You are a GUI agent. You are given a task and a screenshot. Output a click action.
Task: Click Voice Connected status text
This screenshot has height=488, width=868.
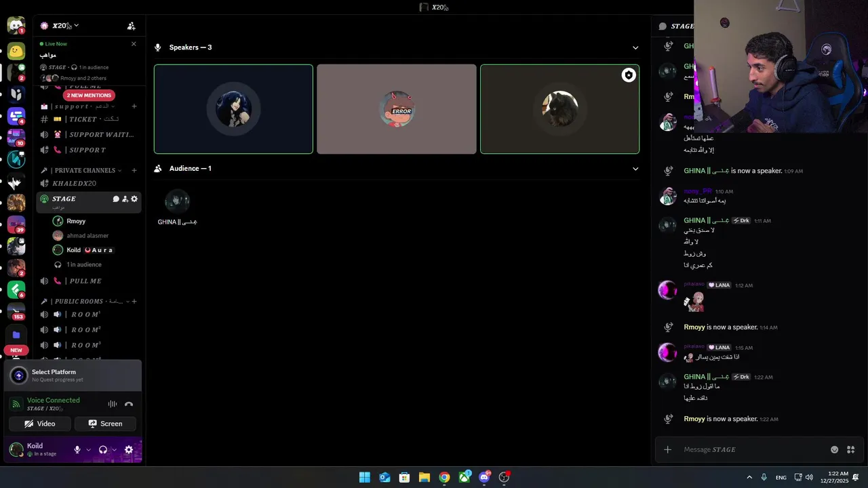[54, 400]
